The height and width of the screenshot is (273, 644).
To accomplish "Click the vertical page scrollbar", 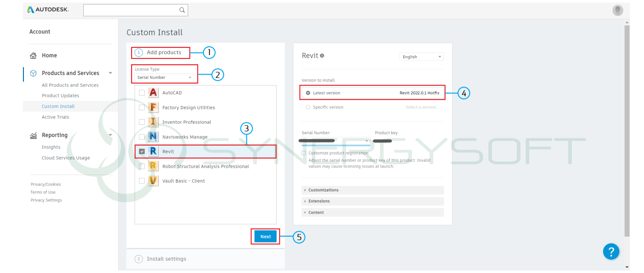I will point(627,131).
